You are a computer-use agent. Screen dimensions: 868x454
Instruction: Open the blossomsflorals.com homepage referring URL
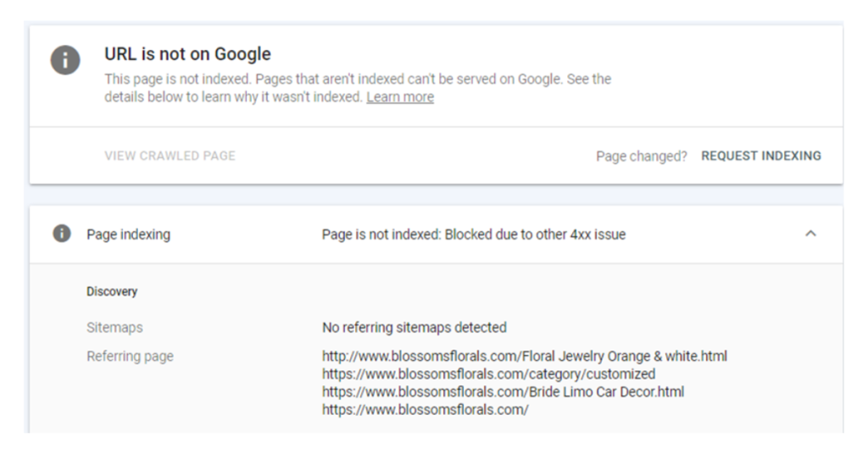tap(426, 410)
